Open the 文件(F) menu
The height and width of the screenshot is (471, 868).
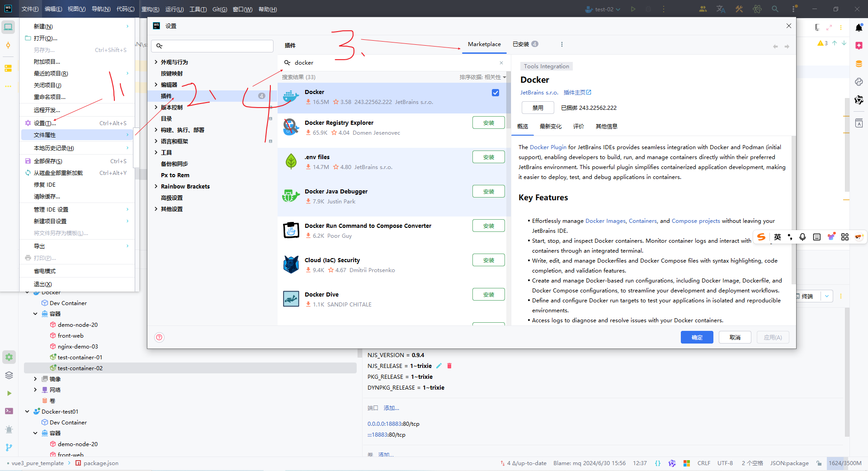pos(30,9)
